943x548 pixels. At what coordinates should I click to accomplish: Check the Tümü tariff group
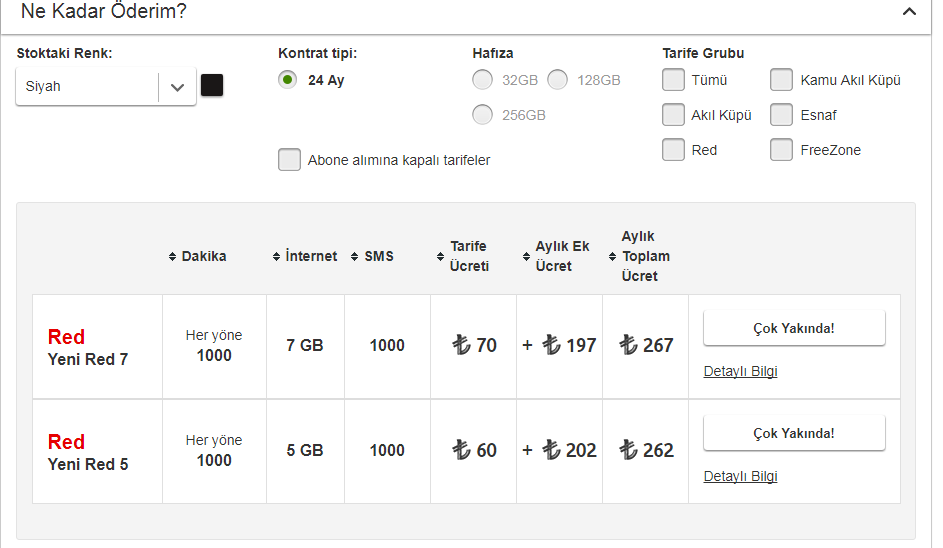pos(673,80)
